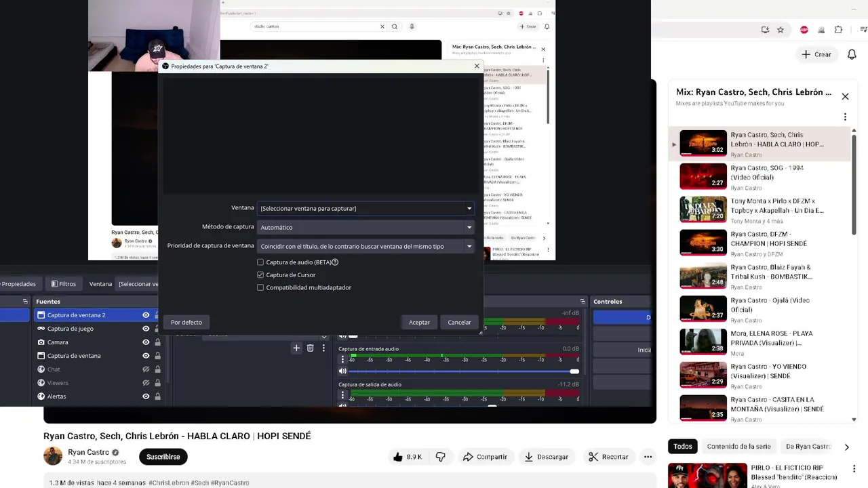The width and height of the screenshot is (868, 488).
Task: Dislike the video with thumbs down
Action: 441,457
